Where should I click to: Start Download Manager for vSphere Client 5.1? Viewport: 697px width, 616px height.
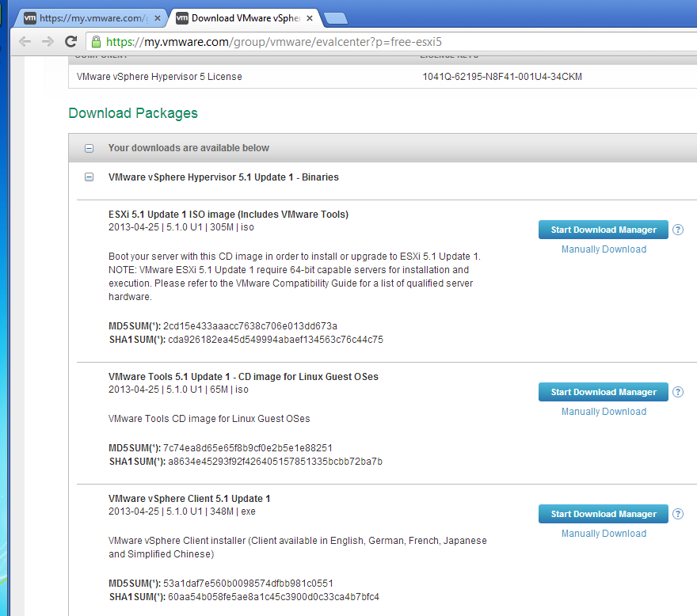(604, 514)
